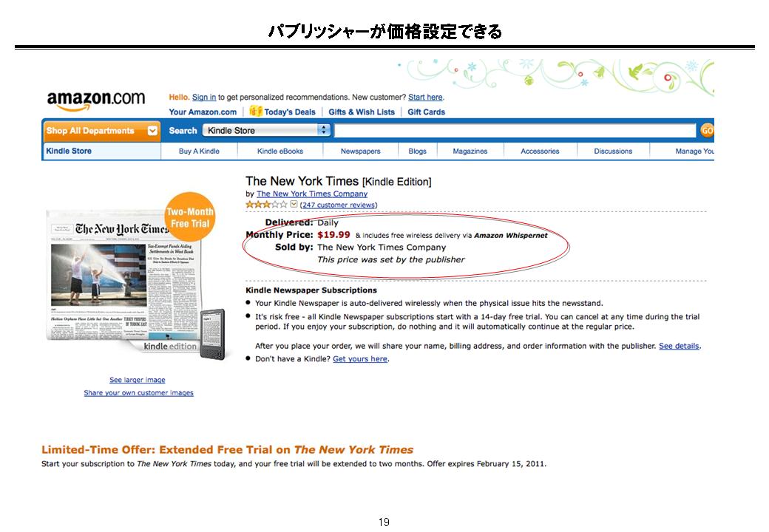769x532 pixels.
Task: Open the gift icon beside Today's Deals
Action: (256, 111)
